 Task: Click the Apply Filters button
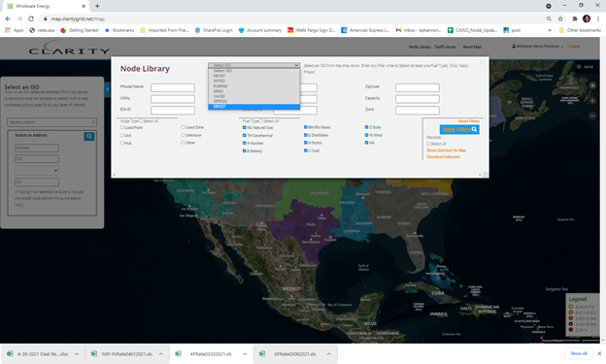pos(459,129)
